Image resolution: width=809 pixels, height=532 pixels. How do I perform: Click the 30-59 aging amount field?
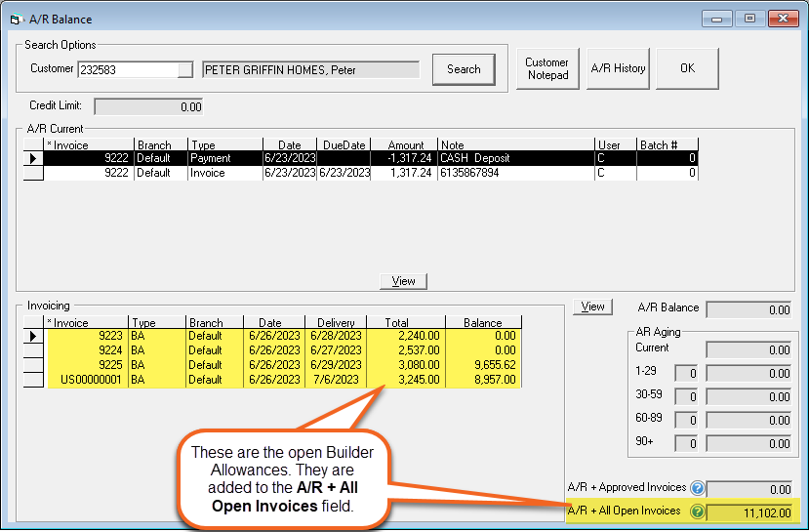click(748, 396)
